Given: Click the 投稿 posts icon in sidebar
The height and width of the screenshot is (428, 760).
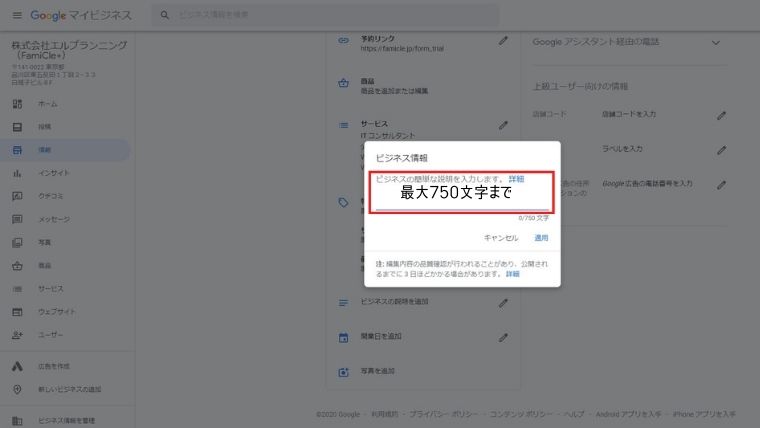Looking at the screenshot, I should tap(17, 127).
